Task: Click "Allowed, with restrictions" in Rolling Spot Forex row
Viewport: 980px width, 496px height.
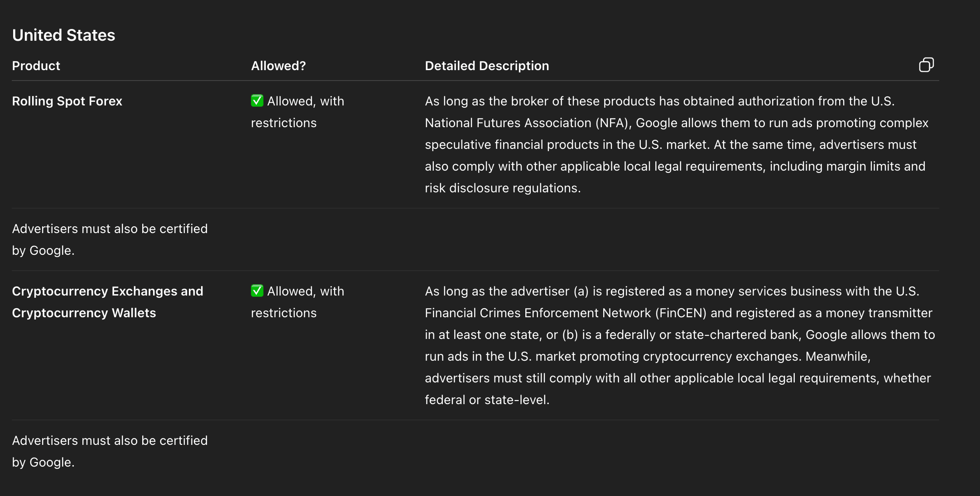Action: tap(297, 112)
